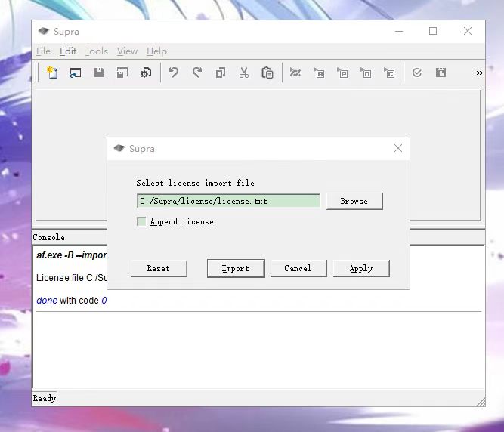Click the Cut scissors icon
This screenshot has width=504, height=432.
(x=244, y=73)
